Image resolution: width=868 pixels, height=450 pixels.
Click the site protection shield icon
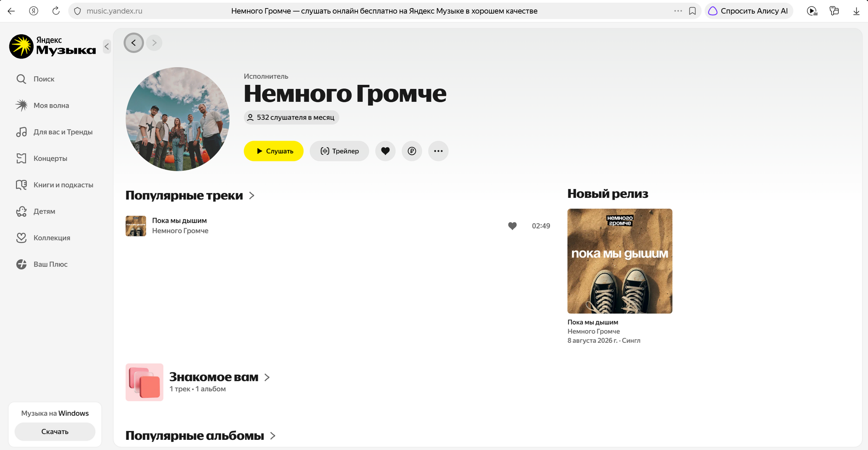pyautogui.click(x=77, y=11)
